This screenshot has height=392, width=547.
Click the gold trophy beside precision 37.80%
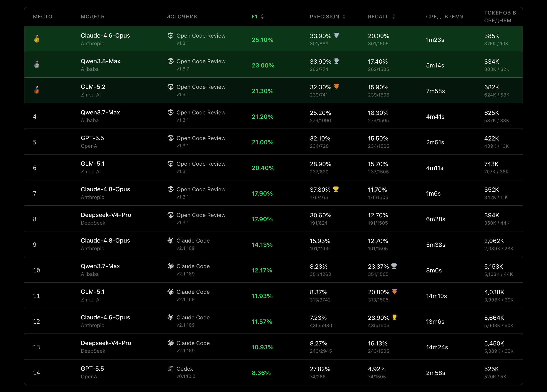[336, 189]
